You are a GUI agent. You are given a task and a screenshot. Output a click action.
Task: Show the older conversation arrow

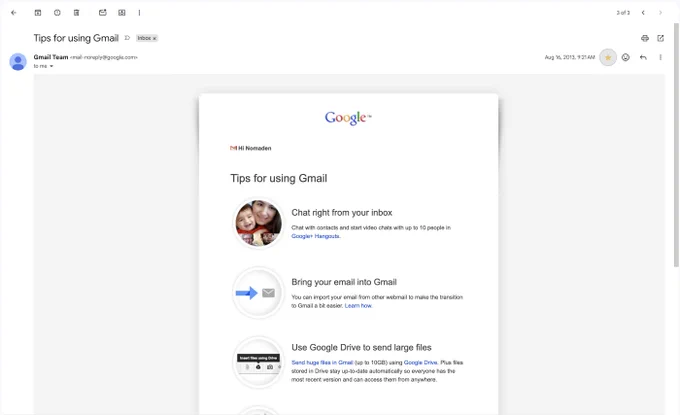point(660,13)
